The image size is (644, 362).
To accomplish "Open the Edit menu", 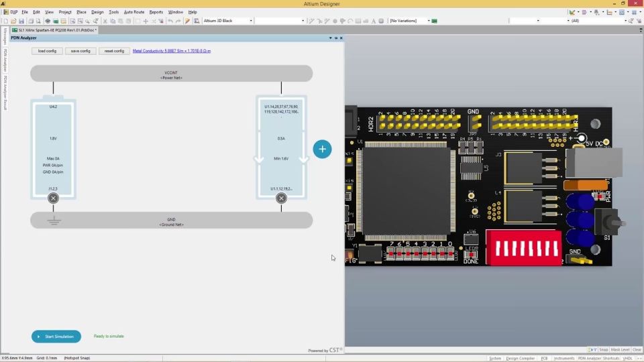I will click(36, 12).
